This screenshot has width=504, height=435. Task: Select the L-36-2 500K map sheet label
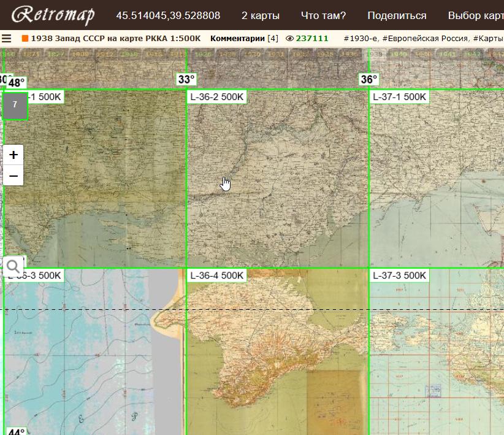click(x=217, y=97)
